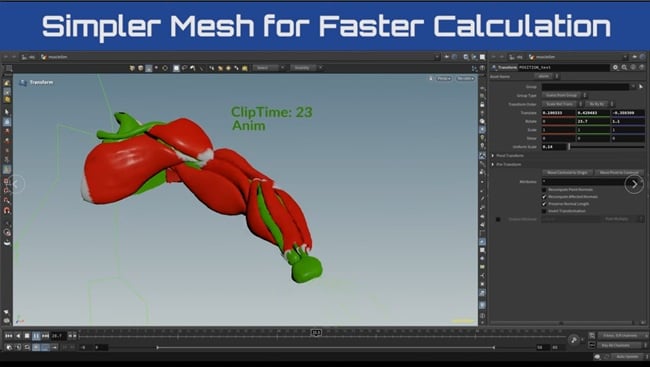Enable Recompute Point Normals checkbox

click(x=544, y=190)
